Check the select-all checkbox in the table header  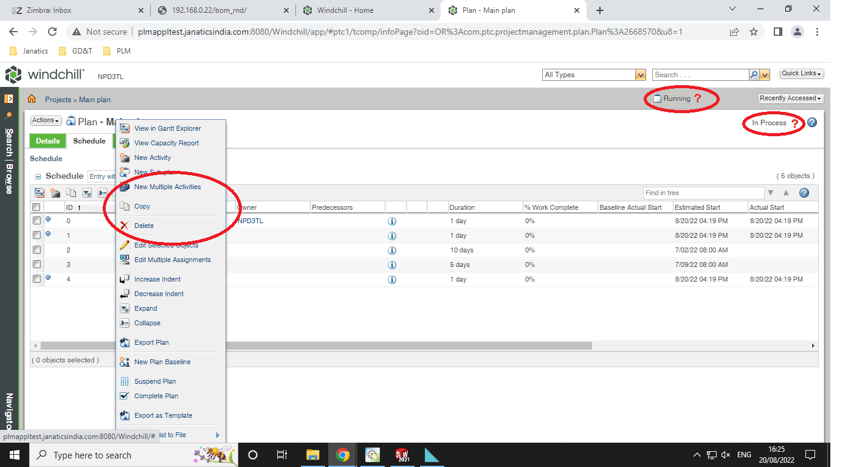(36, 207)
